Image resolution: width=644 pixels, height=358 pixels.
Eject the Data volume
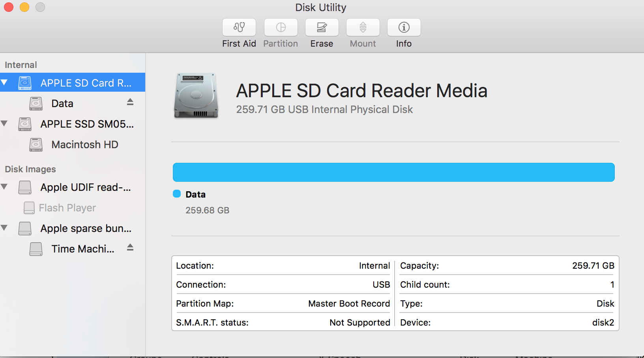tap(130, 102)
